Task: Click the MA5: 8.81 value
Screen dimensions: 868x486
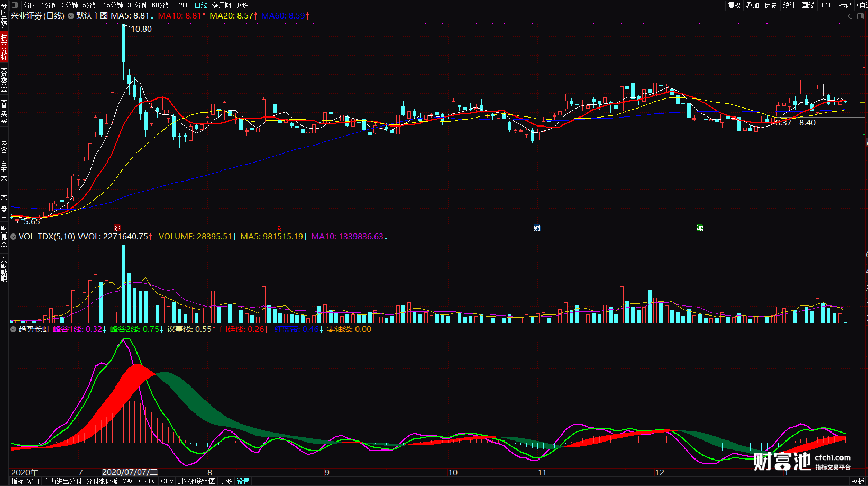Action: tap(132, 16)
